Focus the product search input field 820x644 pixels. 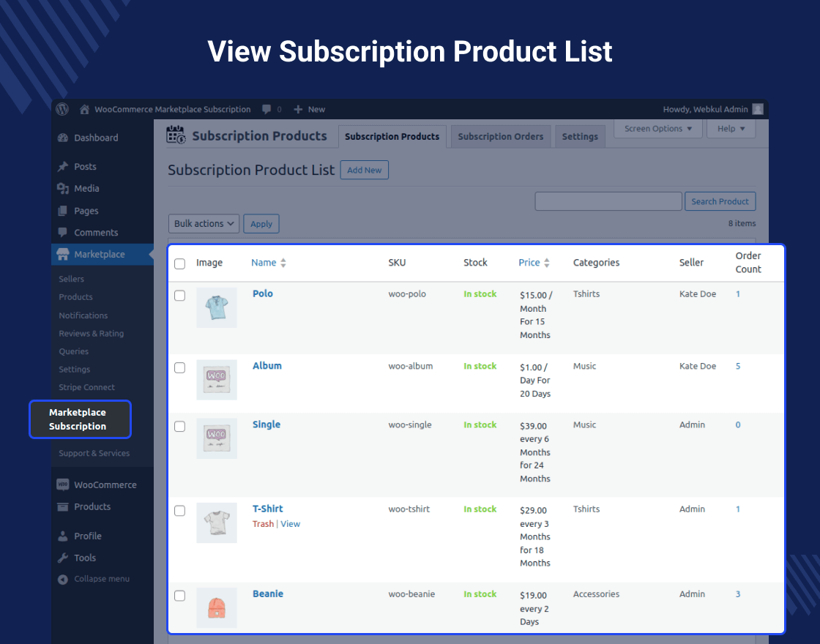click(608, 201)
